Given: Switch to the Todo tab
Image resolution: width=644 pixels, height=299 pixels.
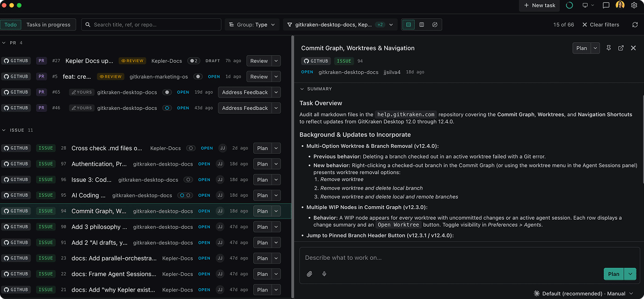Looking at the screenshot, I should coord(11,25).
